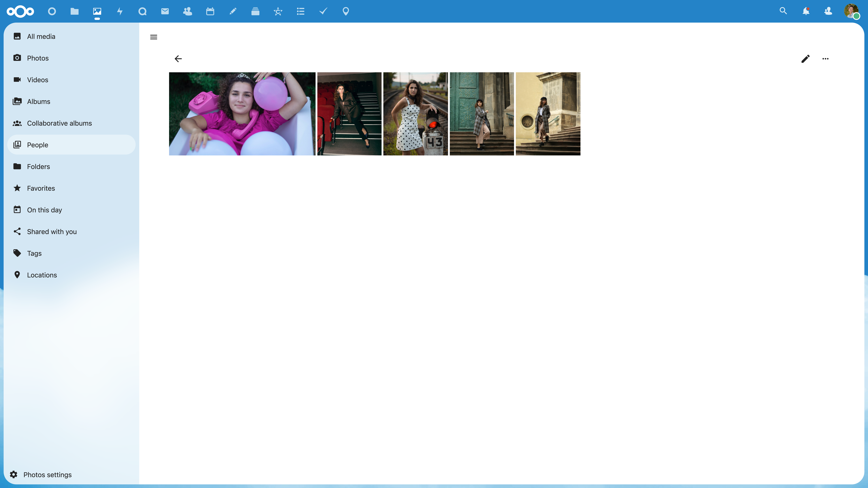The image size is (868, 488).
Task: Go back with the left arrow
Action: 178,59
